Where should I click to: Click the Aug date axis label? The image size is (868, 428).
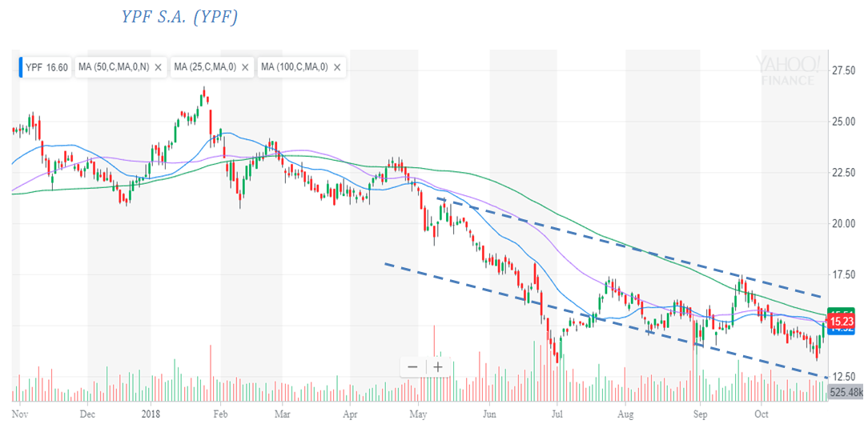[x=625, y=413]
